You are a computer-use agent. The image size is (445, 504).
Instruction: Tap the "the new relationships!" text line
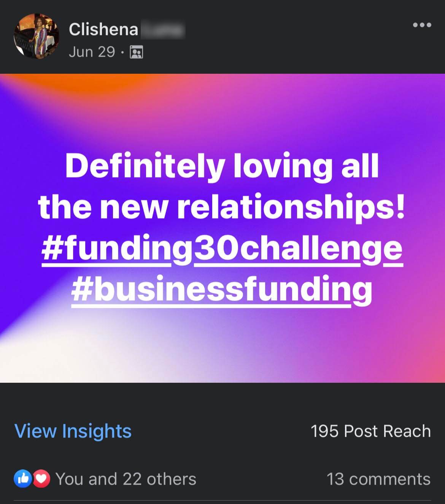[221, 208]
